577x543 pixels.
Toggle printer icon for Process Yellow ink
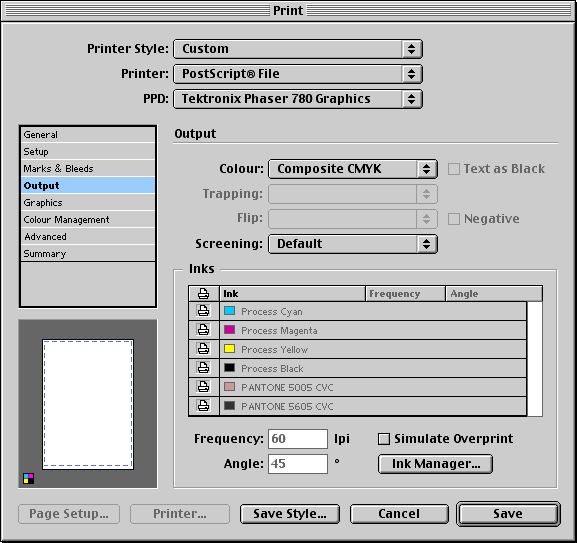(x=203, y=349)
